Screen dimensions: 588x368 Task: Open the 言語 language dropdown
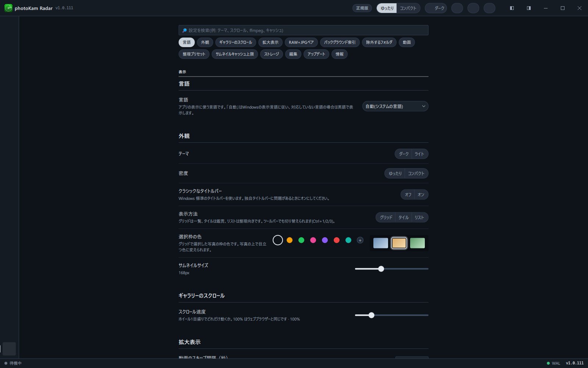[395, 106]
